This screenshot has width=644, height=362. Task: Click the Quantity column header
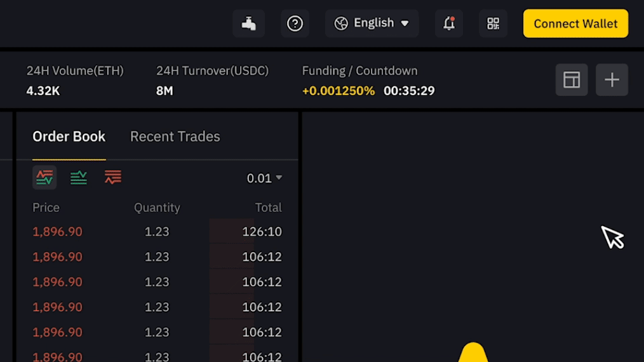[157, 208]
